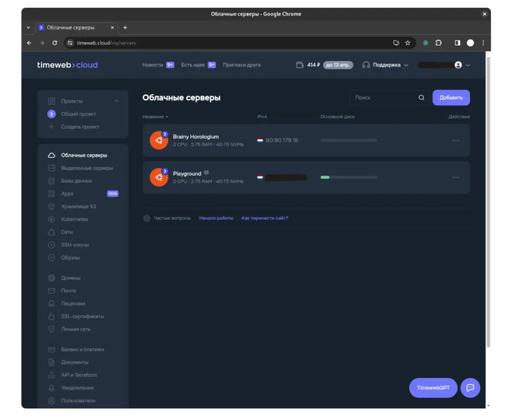Click the Добавить button
This screenshot has width=507, height=420.
(x=451, y=98)
